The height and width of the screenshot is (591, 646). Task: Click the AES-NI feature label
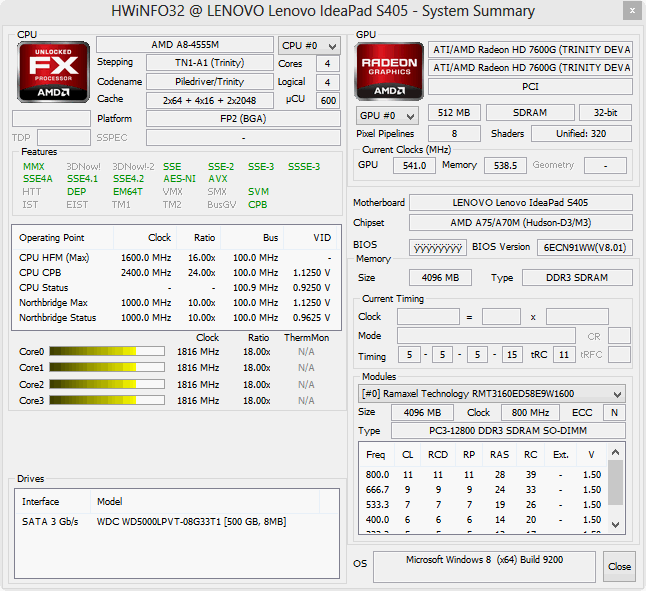[179, 179]
